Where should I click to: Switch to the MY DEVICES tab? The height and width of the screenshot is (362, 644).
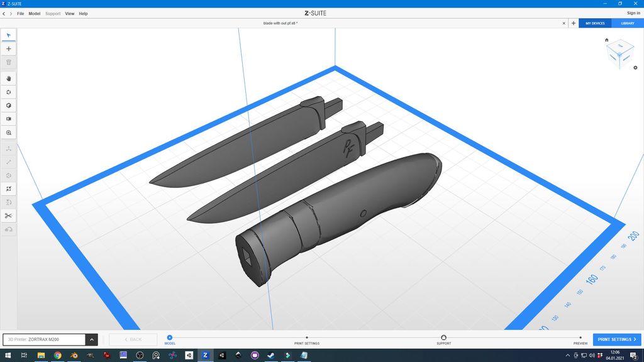click(x=595, y=23)
